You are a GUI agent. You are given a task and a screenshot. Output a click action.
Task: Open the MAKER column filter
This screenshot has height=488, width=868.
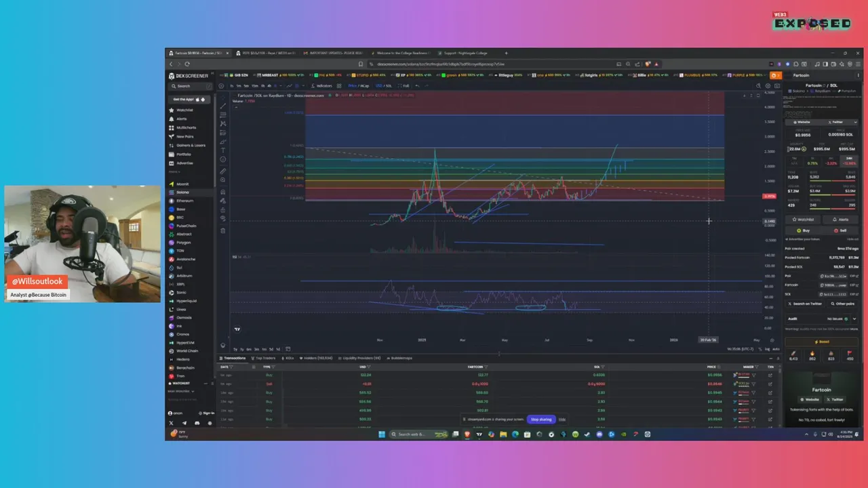click(757, 367)
